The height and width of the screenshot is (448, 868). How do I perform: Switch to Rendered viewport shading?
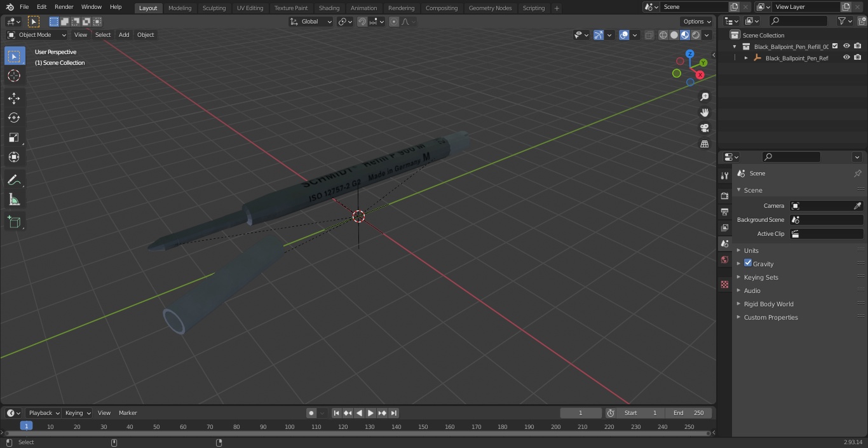click(x=696, y=35)
